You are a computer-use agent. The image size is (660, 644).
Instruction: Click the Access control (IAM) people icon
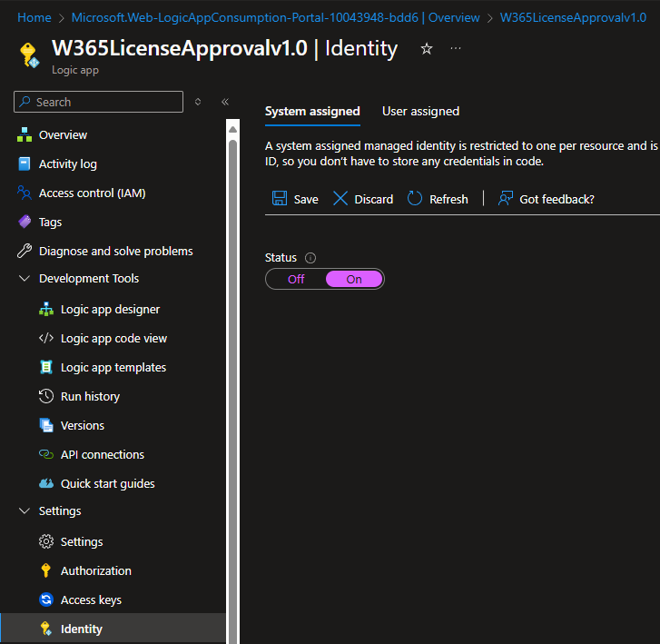pos(25,193)
